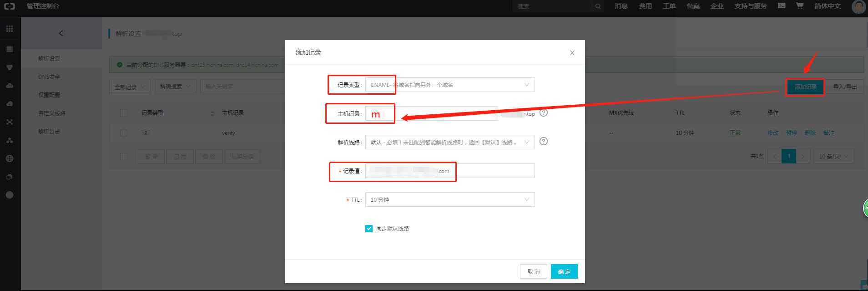
Task: Collapse navigation with the back chevron
Action: [x=61, y=33]
